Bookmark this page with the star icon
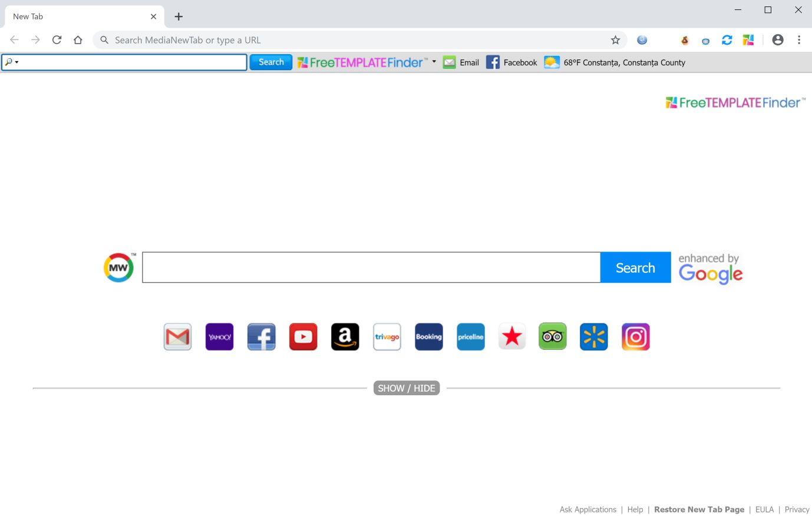Viewport: 812px width, 516px height. (x=615, y=40)
